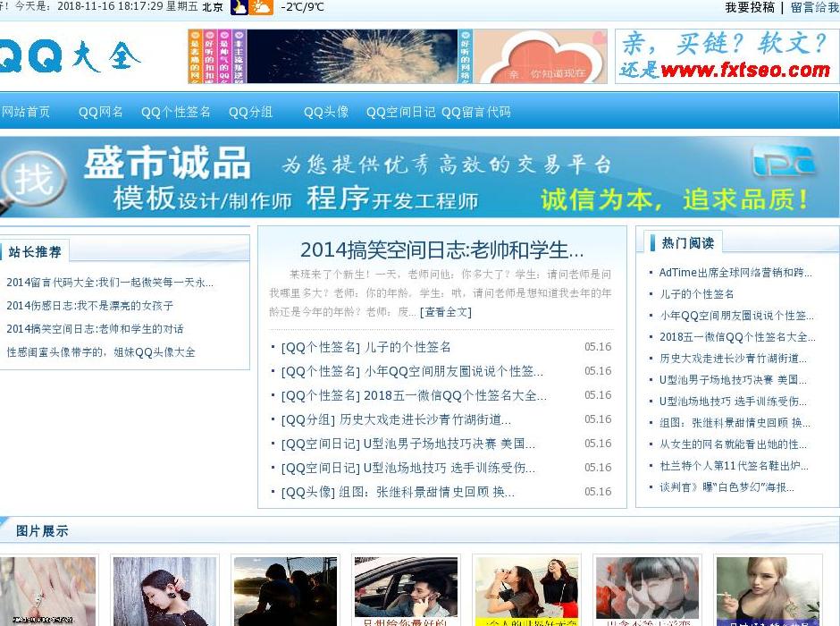Click the [查看全文] link
840x626 pixels.
[446, 311]
